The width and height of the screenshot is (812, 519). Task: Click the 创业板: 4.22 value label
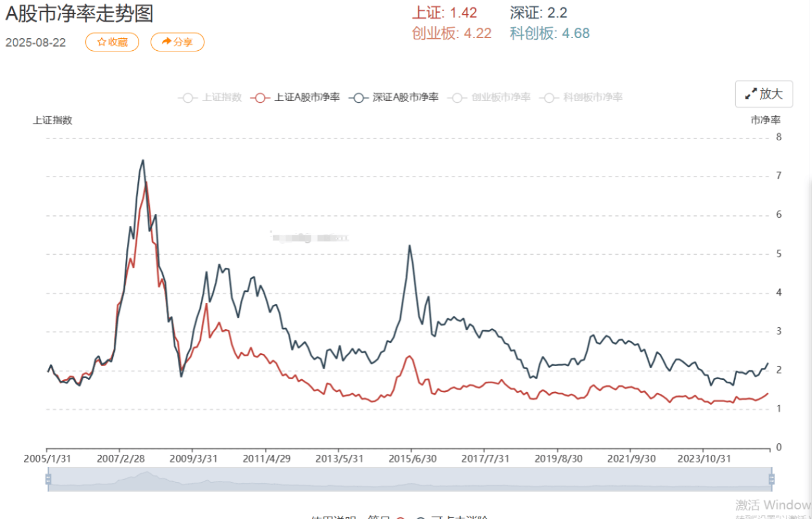click(451, 33)
